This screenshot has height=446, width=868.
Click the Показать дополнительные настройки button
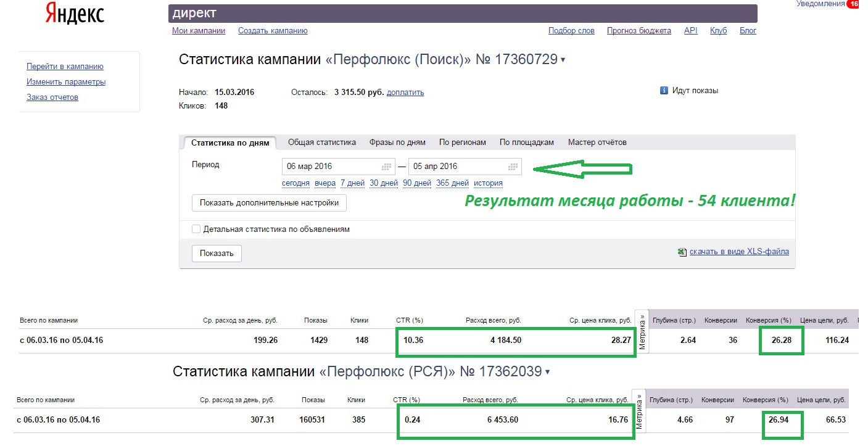[269, 203]
